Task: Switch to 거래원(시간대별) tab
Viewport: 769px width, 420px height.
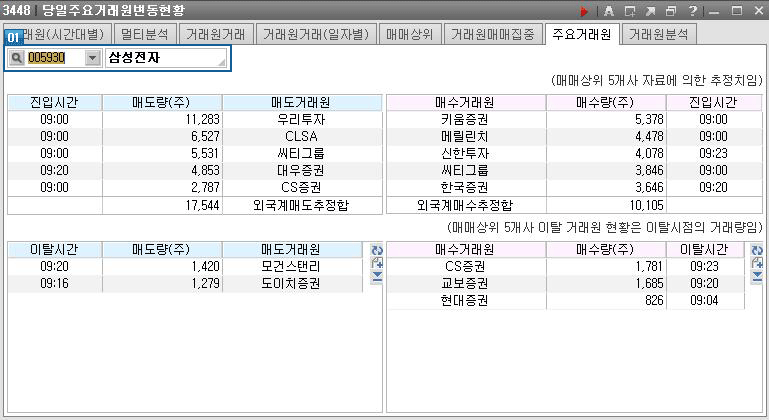Action: click(x=63, y=34)
